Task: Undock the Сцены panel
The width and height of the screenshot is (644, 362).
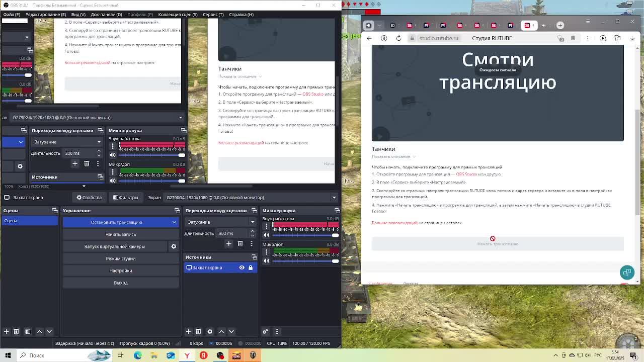Action: [55, 210]
